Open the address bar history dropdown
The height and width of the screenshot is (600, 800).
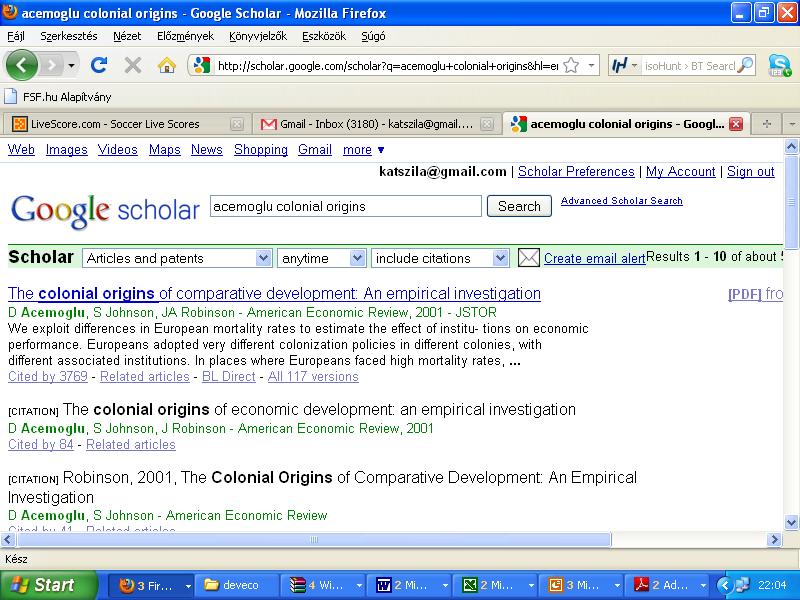tap(591, 65)
